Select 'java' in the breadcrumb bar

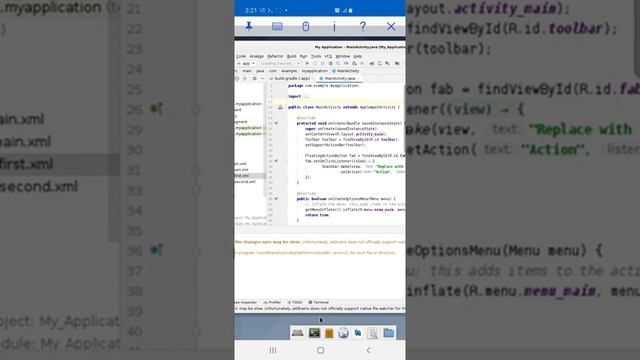260,71
